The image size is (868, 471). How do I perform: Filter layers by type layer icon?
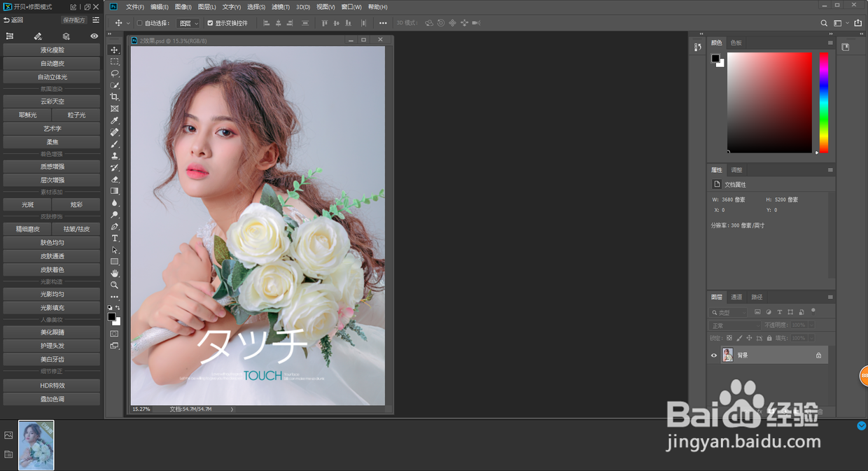780,312
